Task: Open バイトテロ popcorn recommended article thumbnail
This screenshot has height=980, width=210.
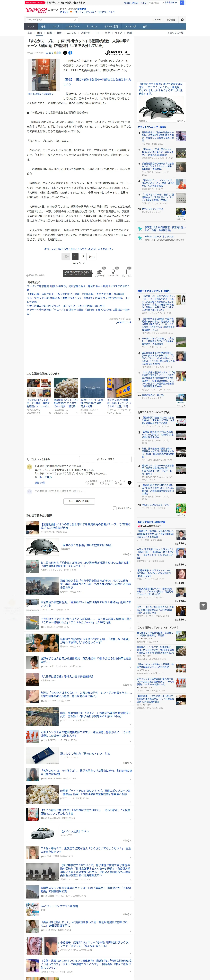Action: click(x=66, y=388)
